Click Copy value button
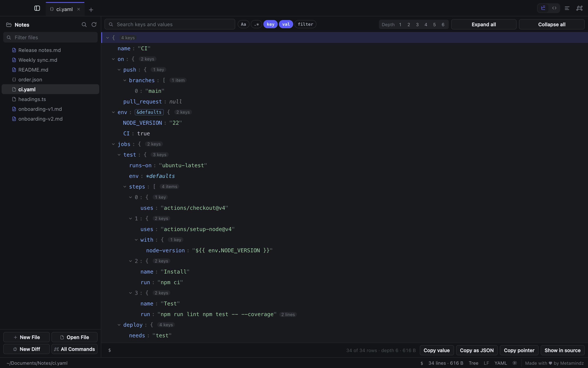The image size is (588, 368). click(437, 350)
